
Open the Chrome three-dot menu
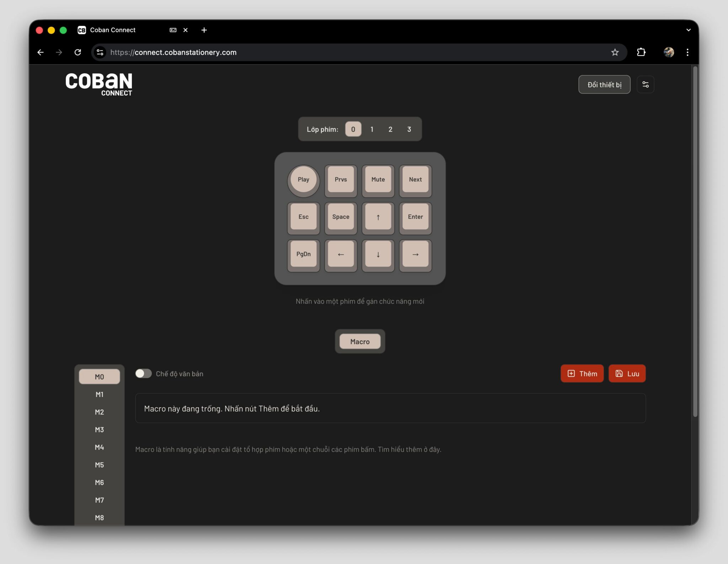tap(687, 53)
